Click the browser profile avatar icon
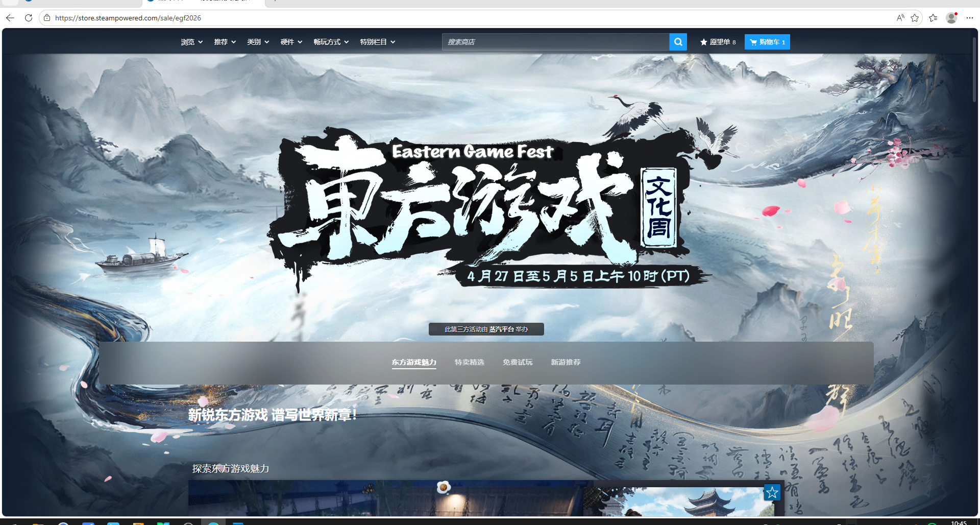 [x=951, y=18]
